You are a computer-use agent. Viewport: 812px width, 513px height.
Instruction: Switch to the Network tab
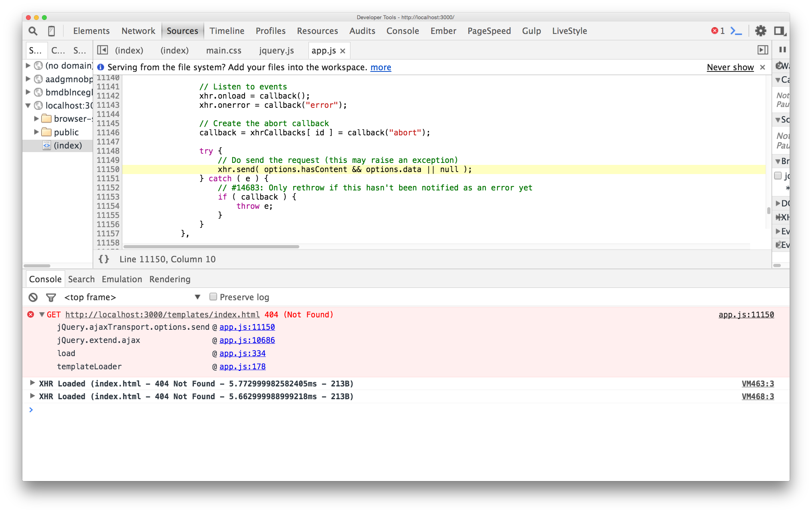coord(138,31)
